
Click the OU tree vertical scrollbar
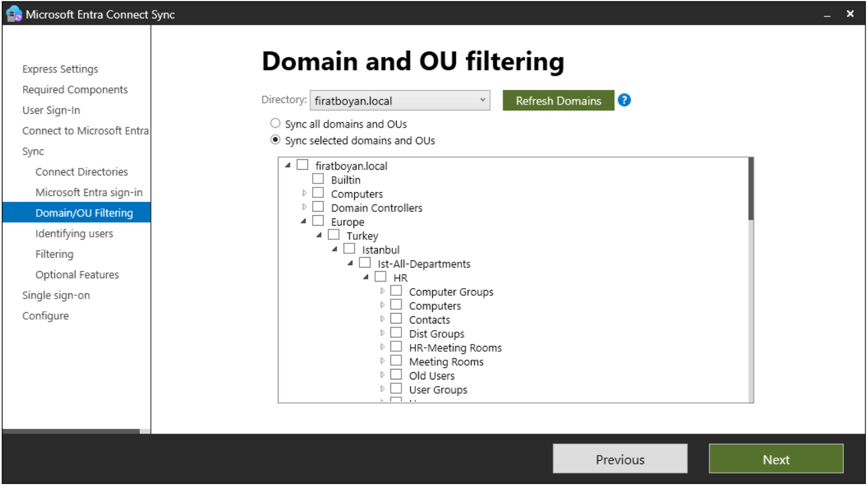tap(750, 188)
